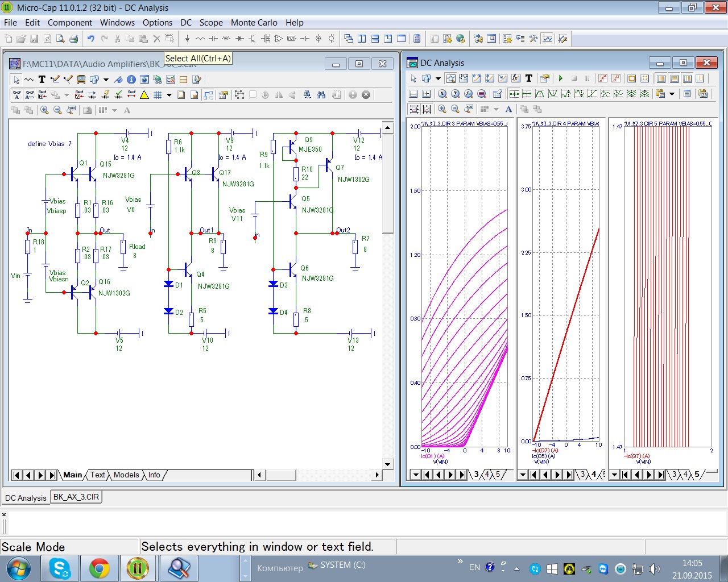Open the File menu
Viewport: 728px width, 582px height.
click(x=11, y=23)
